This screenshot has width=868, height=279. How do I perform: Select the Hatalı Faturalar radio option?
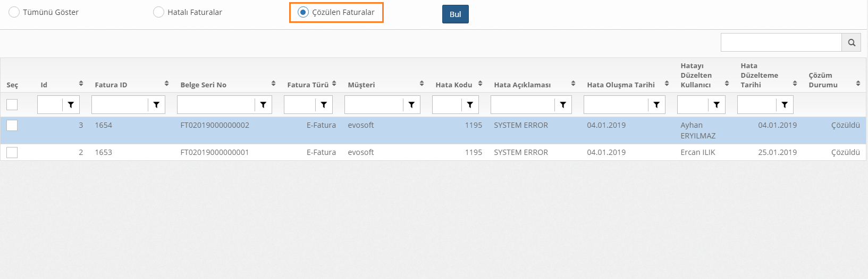tap(158, 12)
